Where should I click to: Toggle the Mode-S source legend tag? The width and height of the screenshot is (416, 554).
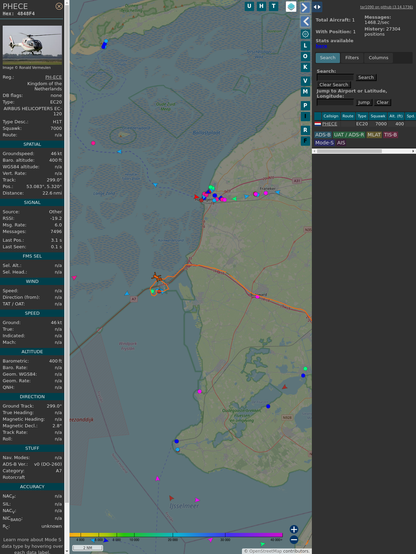click(324, 143)
